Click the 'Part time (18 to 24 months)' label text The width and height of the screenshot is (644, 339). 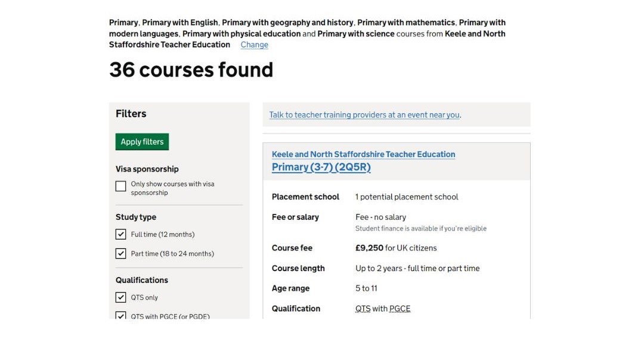(172, 254)
